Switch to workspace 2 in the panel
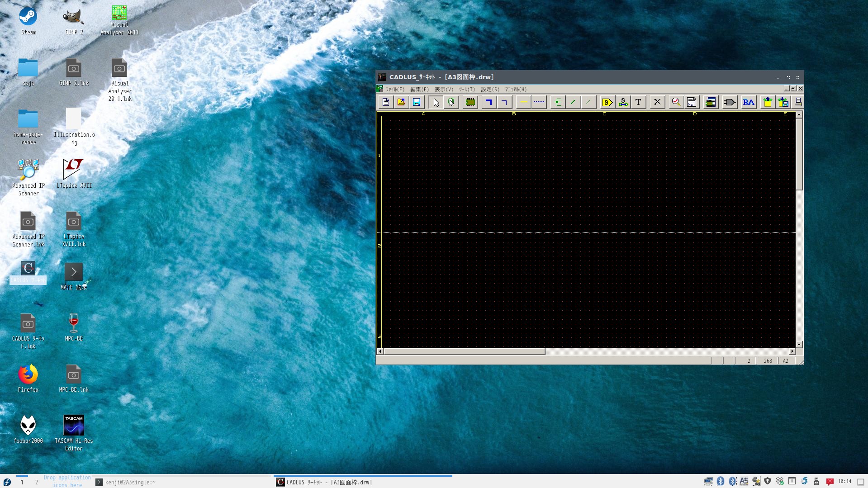This screenshot has height=488, width=868. [x=37, y=482]
